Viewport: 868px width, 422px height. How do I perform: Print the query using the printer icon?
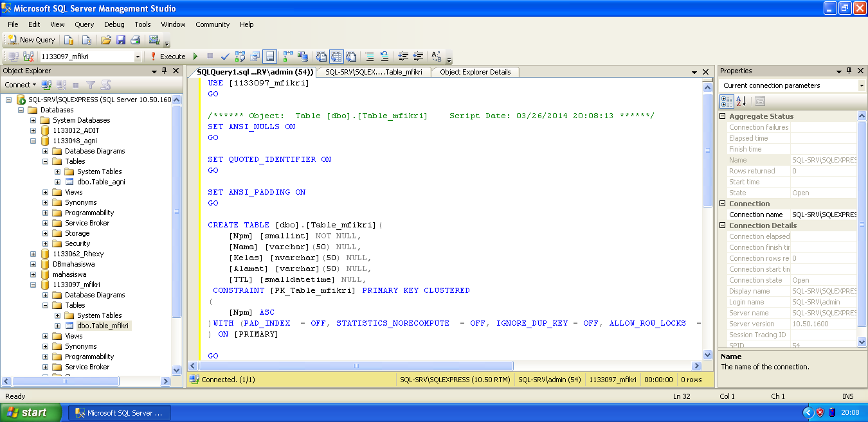tap(135, 40)
